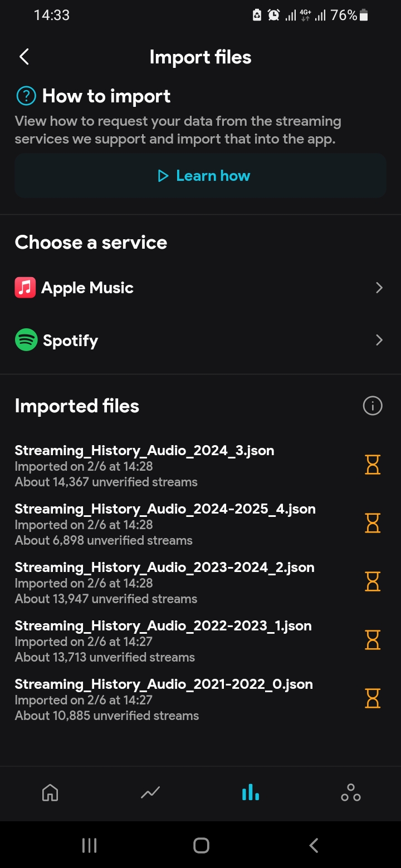Open the Imported files info icon

(x=373, y=406)
